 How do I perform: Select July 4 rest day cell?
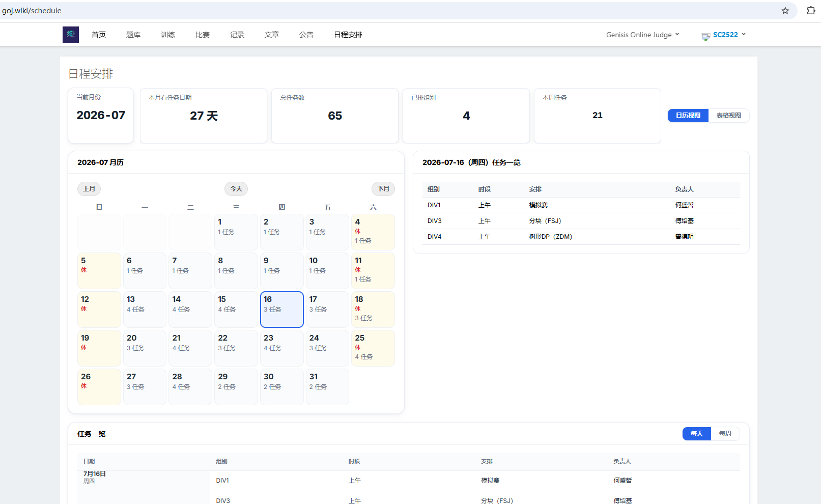click(373, 232)
